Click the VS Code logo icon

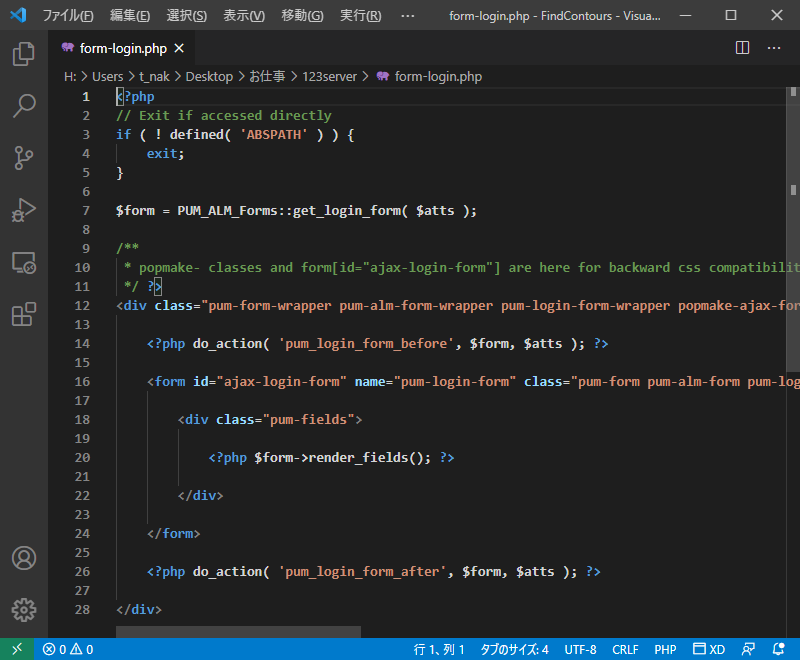tap(18, 15)
